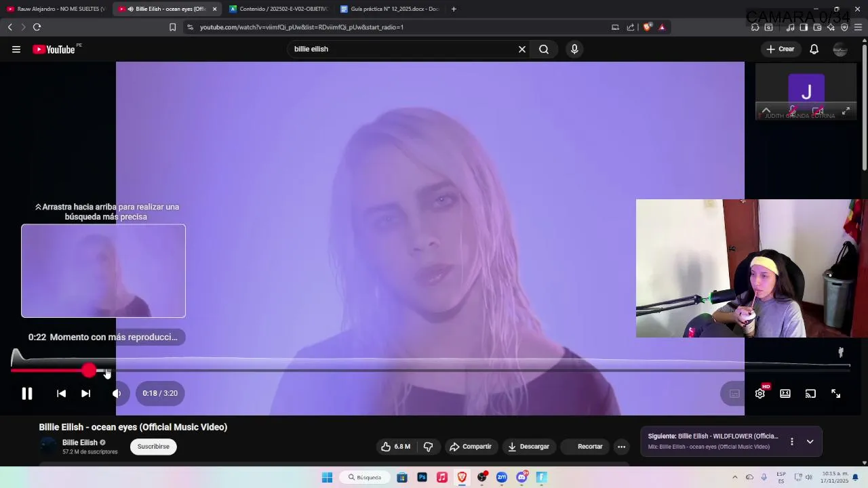Open YouTube notifications bell
This screenshot has height=488, width=868.
(814, 49)
